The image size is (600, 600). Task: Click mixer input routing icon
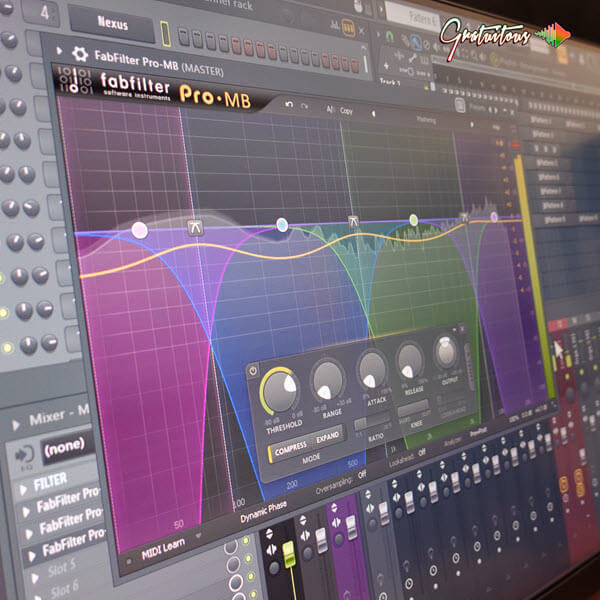24,455
